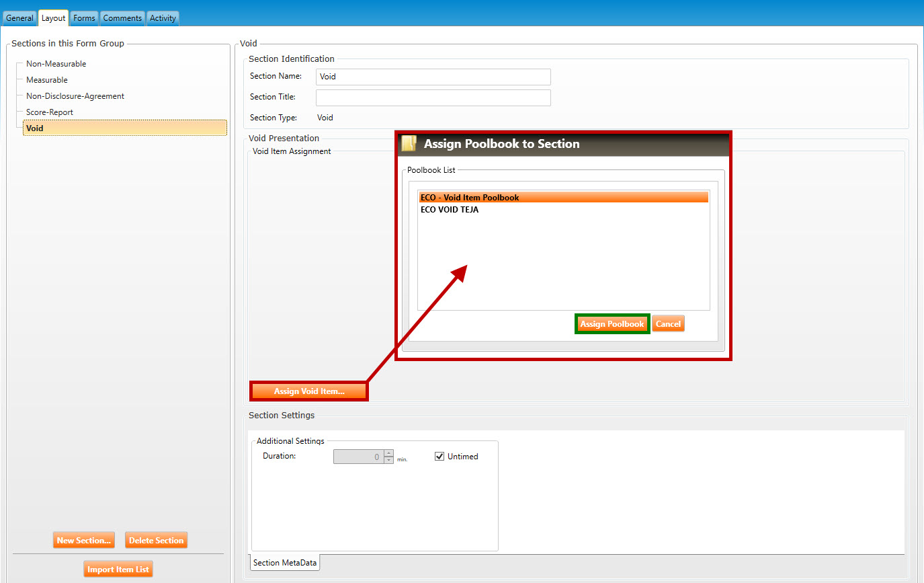Open the Section MetaData tab

coord(285,563)
